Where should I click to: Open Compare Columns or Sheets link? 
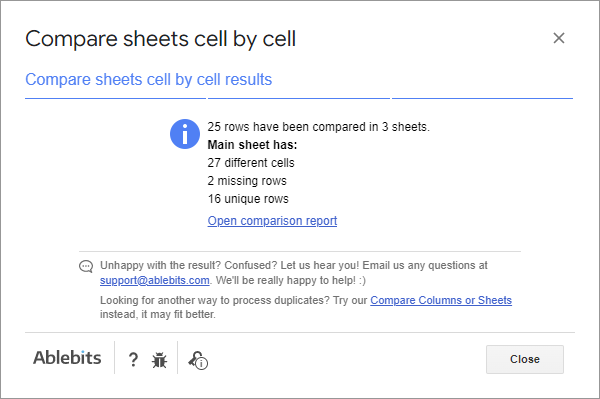pyautogui.click(x=441, y=300)
